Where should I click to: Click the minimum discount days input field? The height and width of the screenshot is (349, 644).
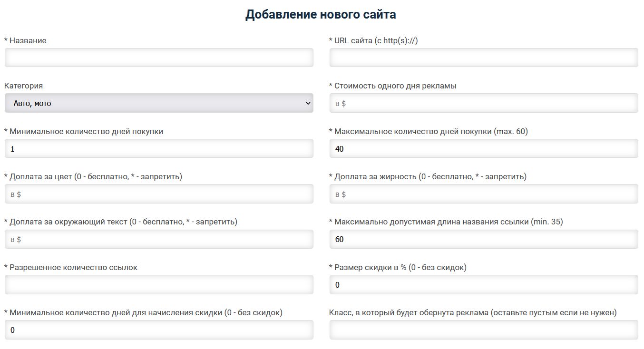(x=159, y=330)
